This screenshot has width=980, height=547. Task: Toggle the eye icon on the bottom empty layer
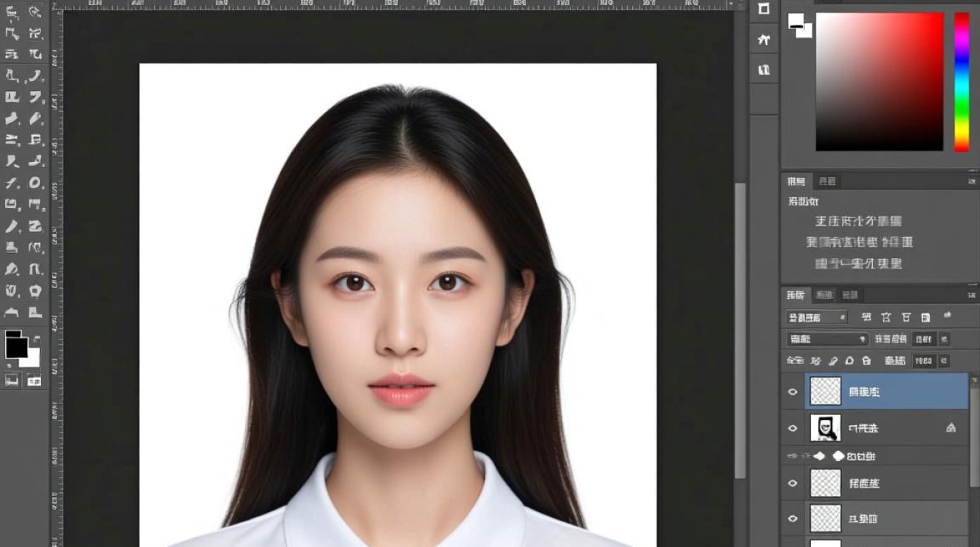[x=793, y=519]
